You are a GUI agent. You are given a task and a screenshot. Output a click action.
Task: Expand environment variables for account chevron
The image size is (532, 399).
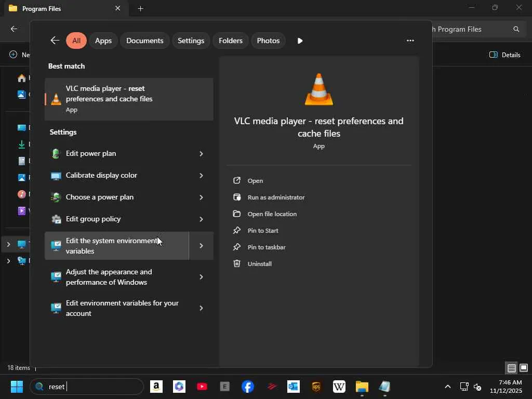[x=201, y=308]
